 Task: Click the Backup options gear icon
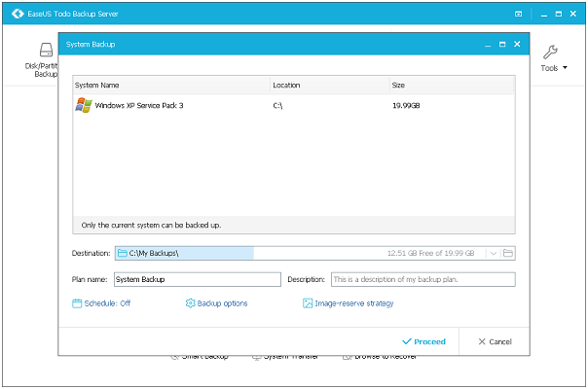[190, 303]
